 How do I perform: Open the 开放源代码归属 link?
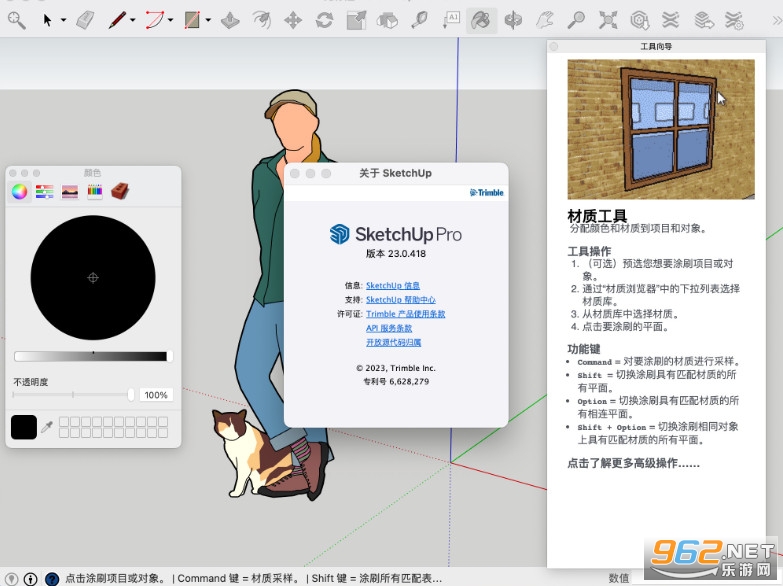click(x=393, y=342)
